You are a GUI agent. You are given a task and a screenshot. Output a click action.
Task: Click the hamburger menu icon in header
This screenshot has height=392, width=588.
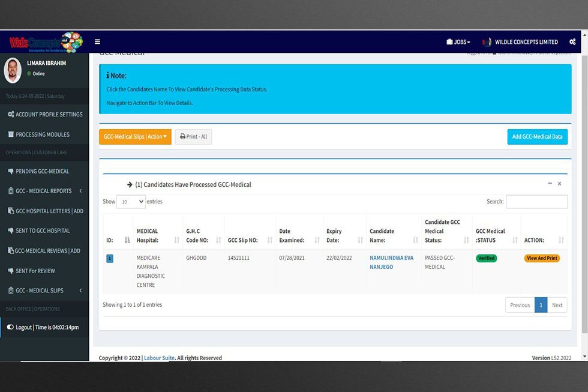coord(97,42)
